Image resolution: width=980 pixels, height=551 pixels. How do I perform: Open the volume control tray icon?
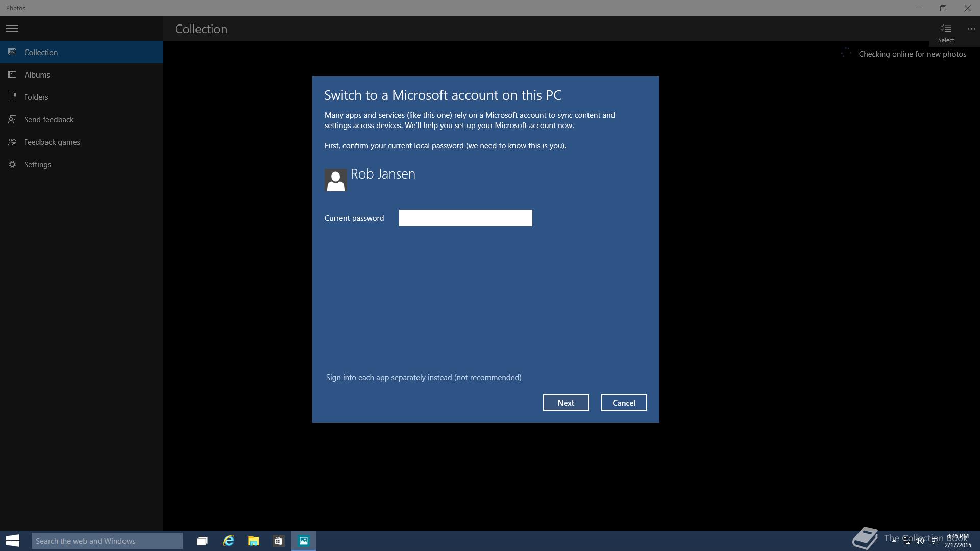click(x=920, y=540)
